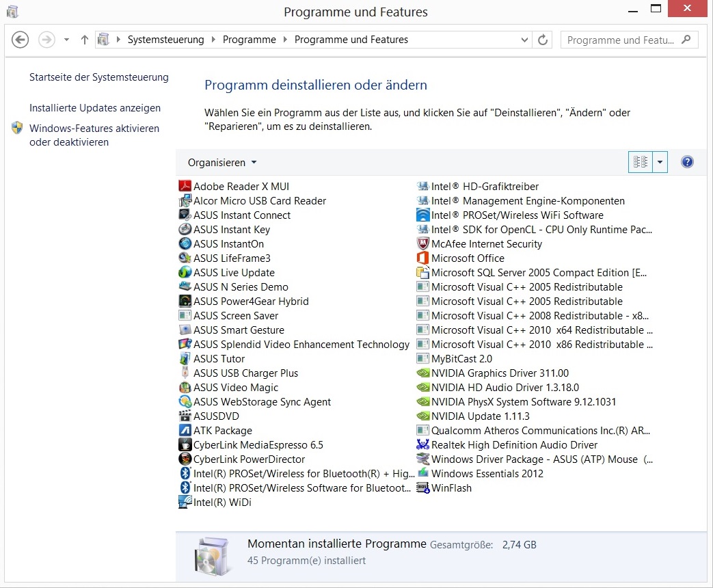
Task: Click Windows-Features aktivieren oder deaktivieren link
Action: click(94, 135)
